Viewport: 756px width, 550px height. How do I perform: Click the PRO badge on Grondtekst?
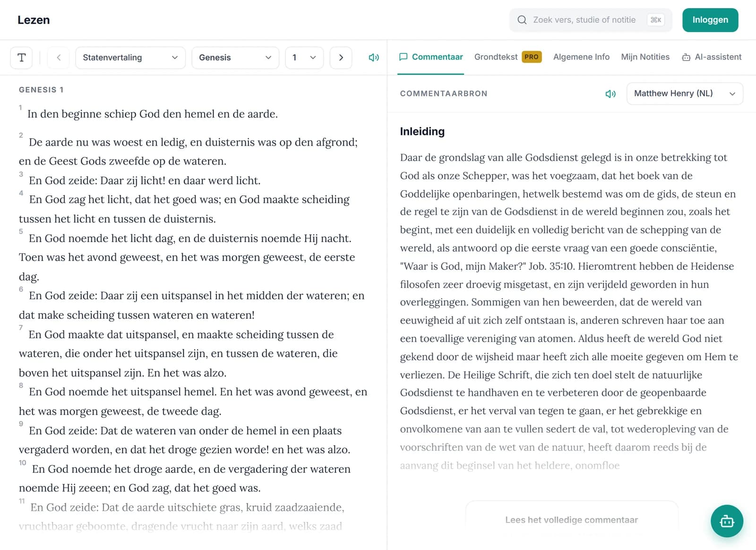(x=532, y=57)
